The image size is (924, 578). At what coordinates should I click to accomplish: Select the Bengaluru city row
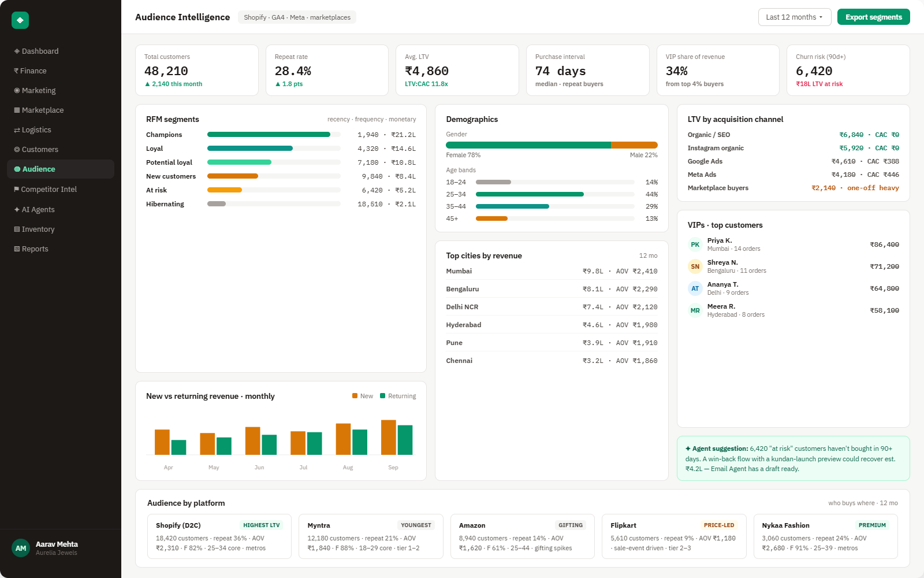[x=552, y=289]
